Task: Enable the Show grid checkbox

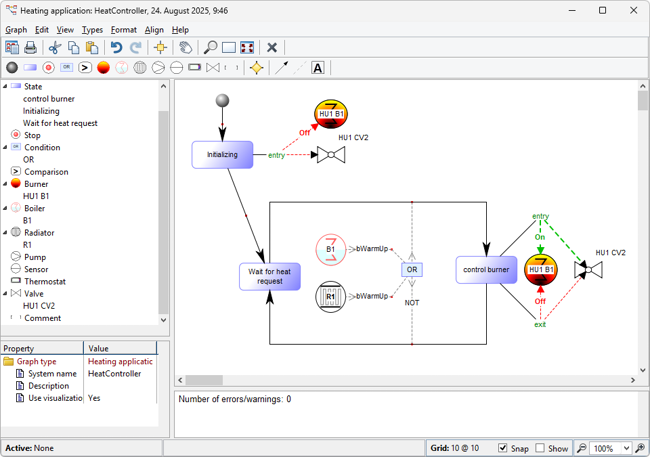Action: click(x=540, y=448)
